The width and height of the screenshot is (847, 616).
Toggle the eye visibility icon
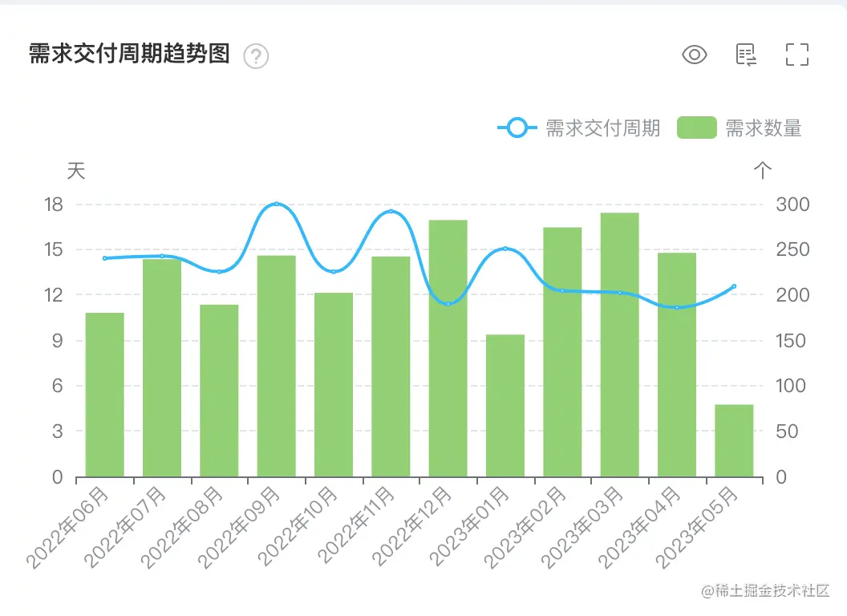694,55
